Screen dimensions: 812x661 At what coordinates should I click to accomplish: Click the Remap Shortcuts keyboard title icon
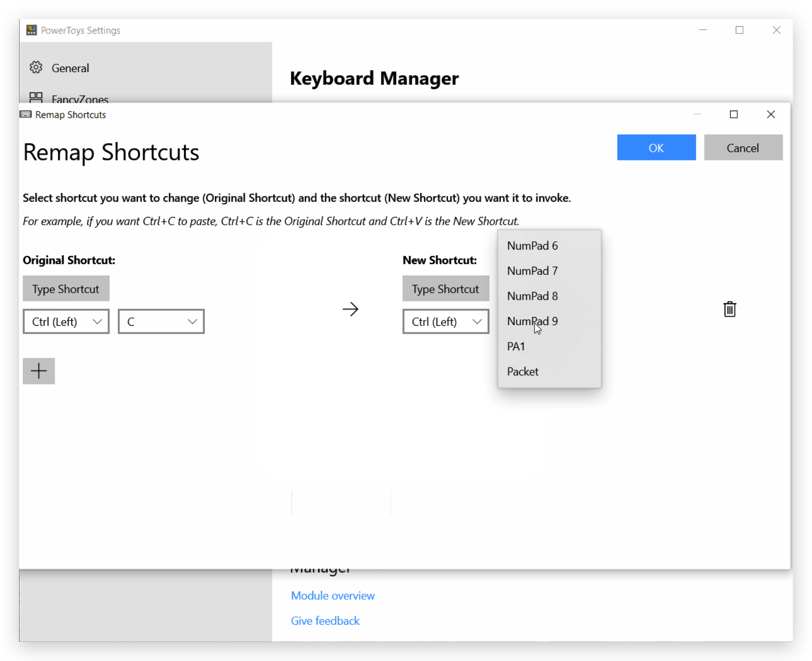25,114
